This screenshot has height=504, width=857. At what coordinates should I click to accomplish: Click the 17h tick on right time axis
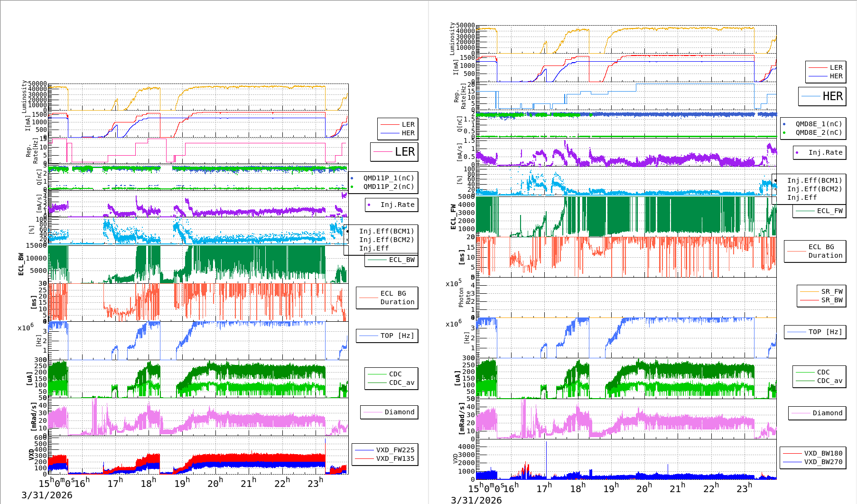[x=544, y=488]
